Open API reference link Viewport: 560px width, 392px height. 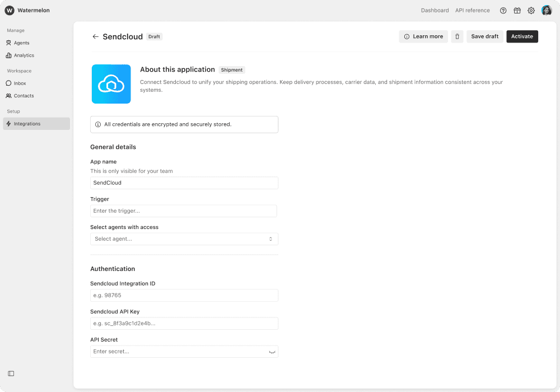473,10
